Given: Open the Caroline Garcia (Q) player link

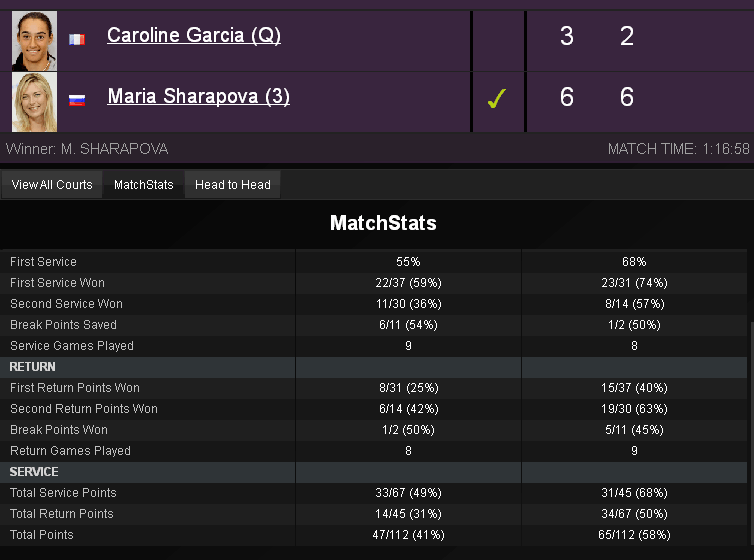Looking at the screenshot, I should tap(194, 36).
